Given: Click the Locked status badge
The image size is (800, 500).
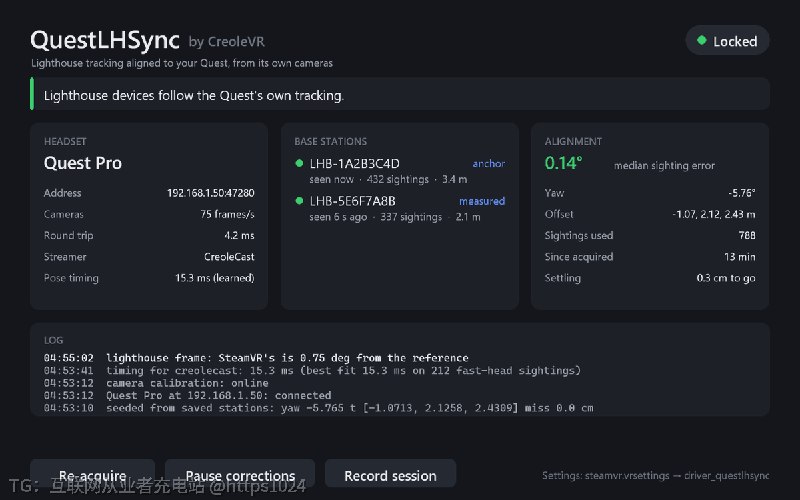Looking at the screenshot, I should click(x=728, y=40).
